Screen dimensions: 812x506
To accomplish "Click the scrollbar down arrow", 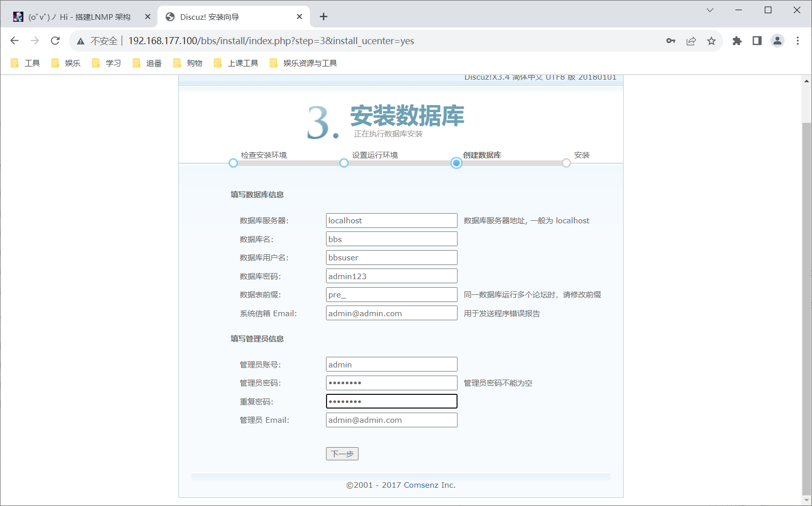I will tap(806, 500).
